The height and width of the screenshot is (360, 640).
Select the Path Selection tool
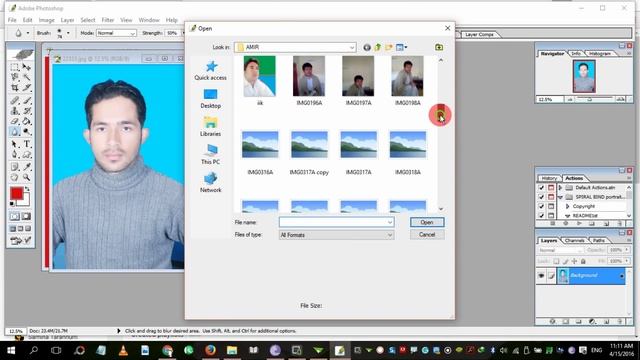(x=15, y=144)
